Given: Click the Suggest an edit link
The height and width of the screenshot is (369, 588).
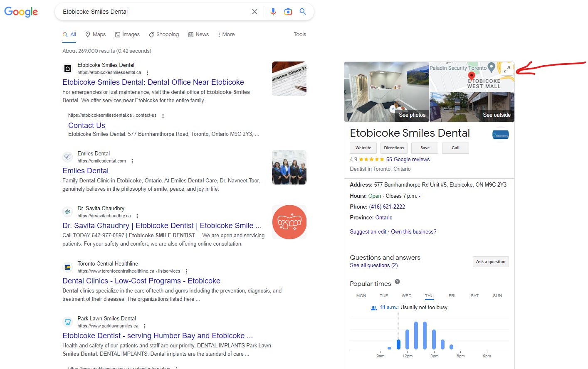Looking at the screenshot, I should [368, 231].
